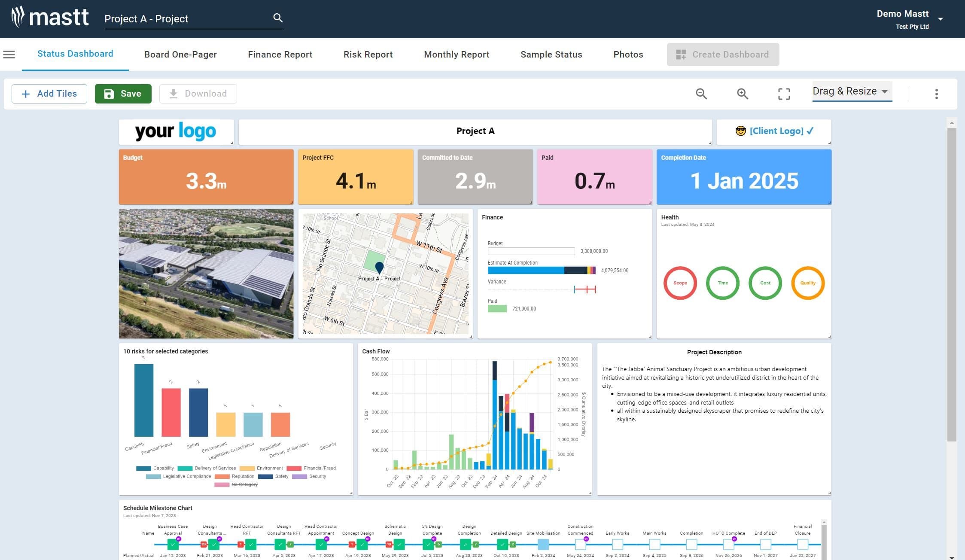Open the hamburger navigation menu

pyautogui.click(x=9, y=55)
